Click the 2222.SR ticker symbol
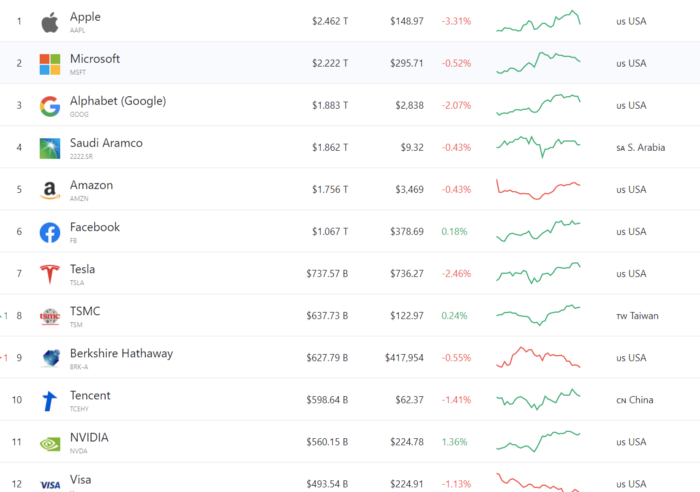This screenshot has width=700, height=492. click(x=81, y=156)
